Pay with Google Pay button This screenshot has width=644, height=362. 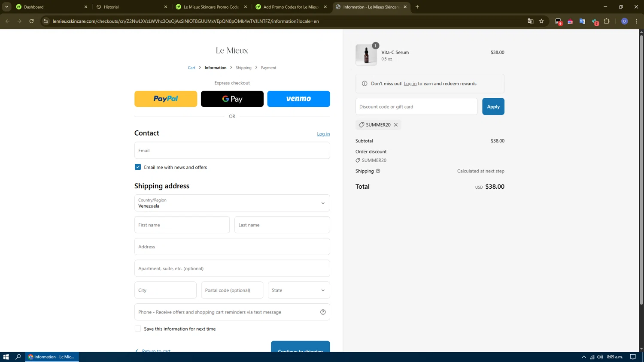click(232, 99)
